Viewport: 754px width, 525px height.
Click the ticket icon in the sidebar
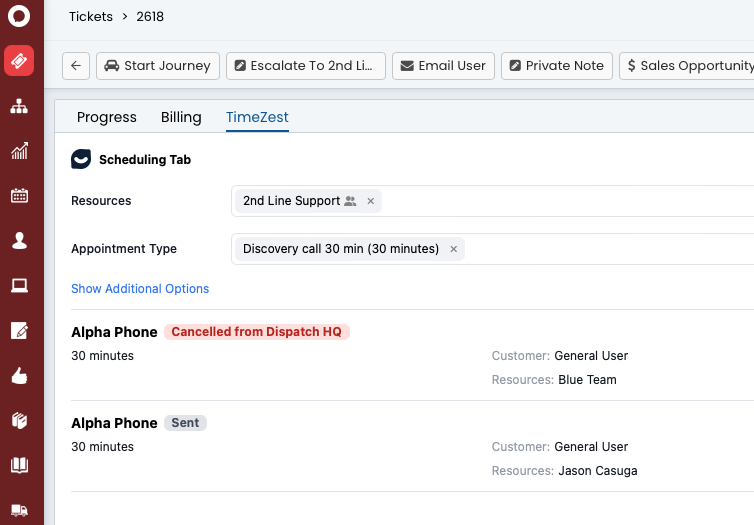(19, 60)
